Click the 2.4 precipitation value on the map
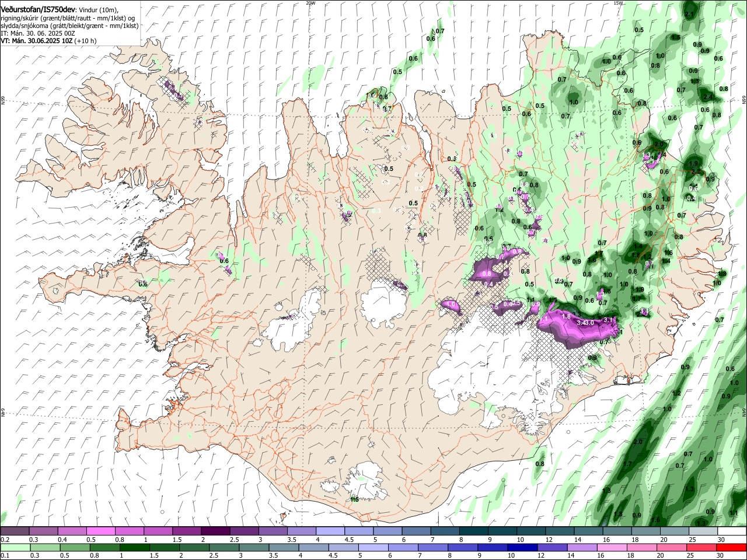The width and height of the screenshot is (747, 560). 709,97
